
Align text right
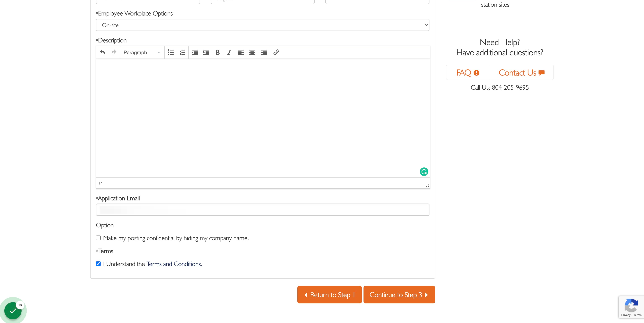(264, 52)
